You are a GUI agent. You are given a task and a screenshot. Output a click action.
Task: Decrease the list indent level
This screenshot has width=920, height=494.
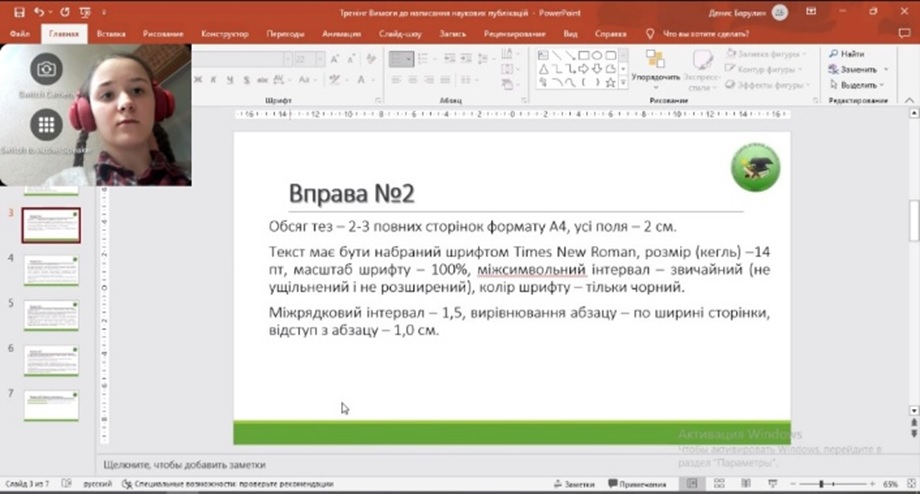(449, 59)
